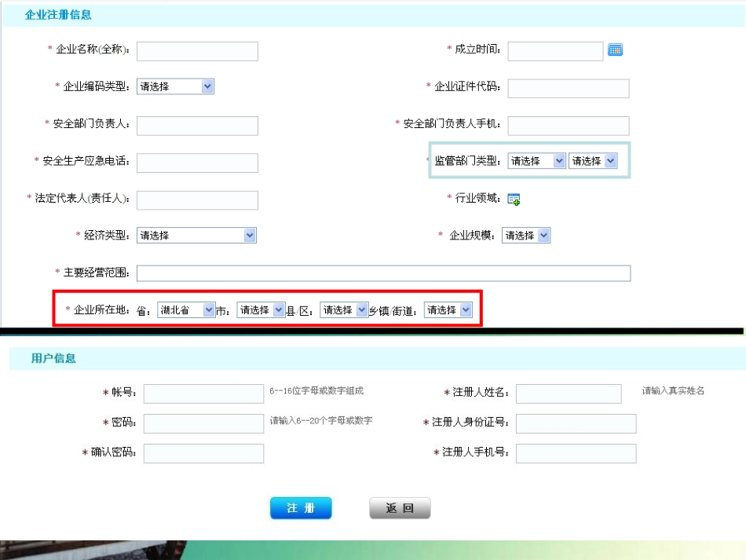This screenshot has width=746, height=560.
Task: Focus the 企业名称(全称) input field
Action: 197,51
